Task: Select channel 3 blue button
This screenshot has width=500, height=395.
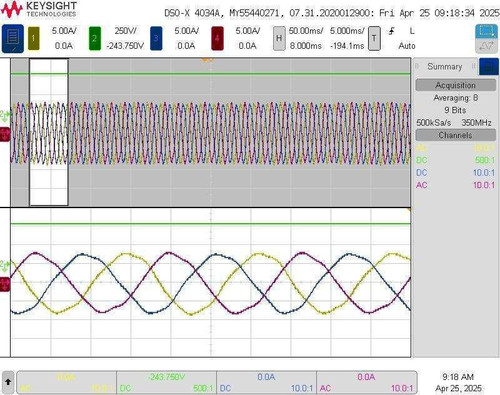Action: 156,38
